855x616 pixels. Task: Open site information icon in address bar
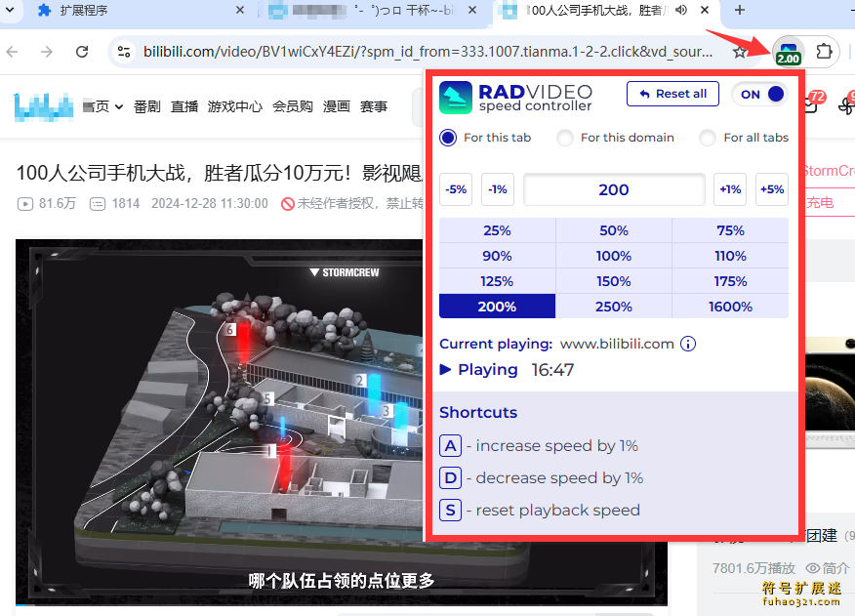[124, 52]
